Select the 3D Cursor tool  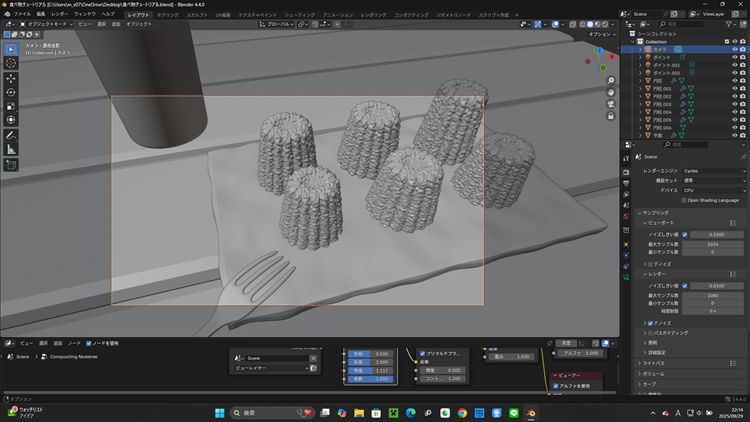[11, 63]
